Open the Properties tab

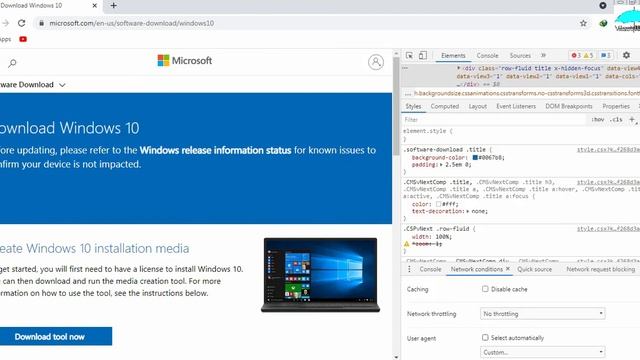616,106
